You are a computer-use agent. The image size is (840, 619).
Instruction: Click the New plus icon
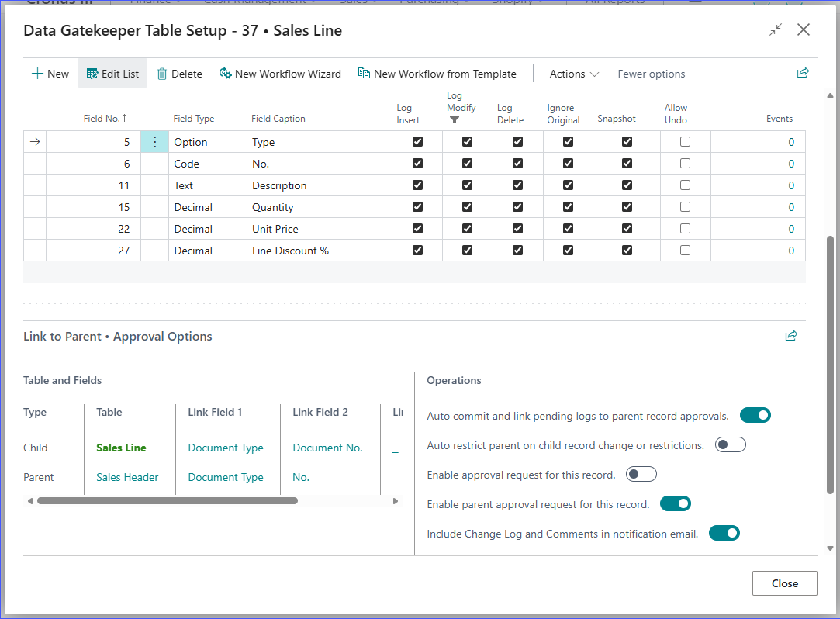36,74
